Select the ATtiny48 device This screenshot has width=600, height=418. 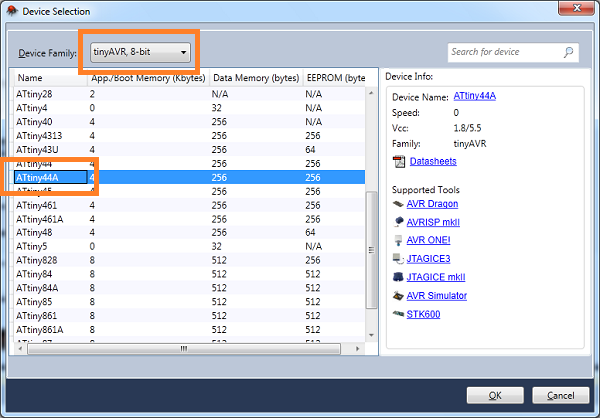click(190, 232)
